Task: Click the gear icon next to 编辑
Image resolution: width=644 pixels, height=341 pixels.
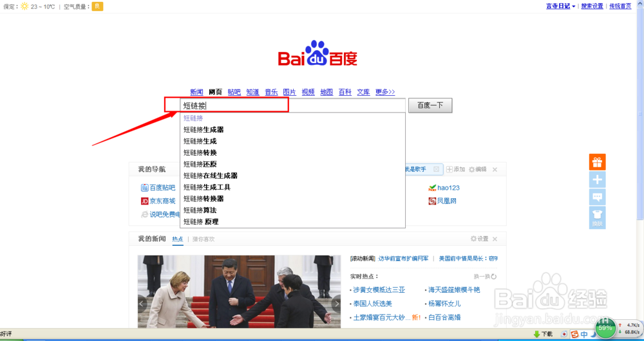Action: (x=471, y=169)
